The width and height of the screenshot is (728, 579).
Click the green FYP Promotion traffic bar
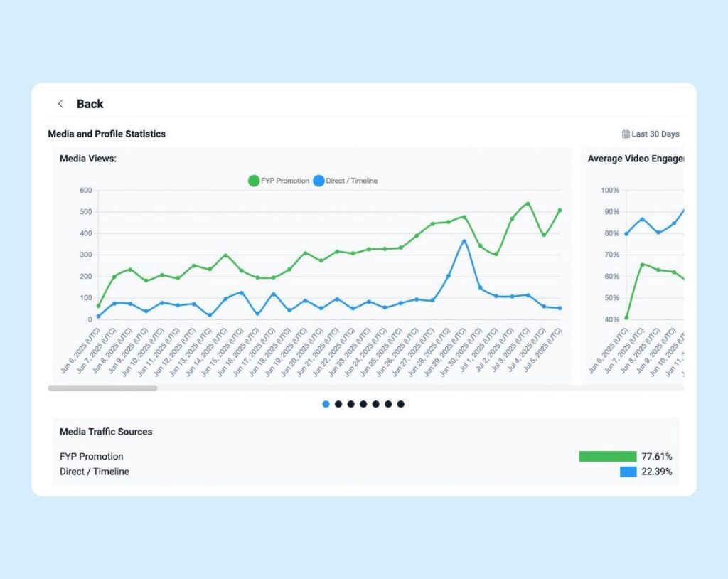[x=607, y=457]
